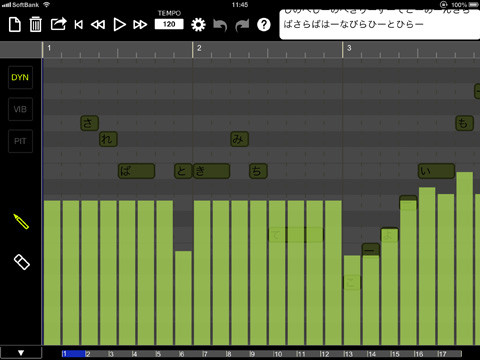Select the note labeled い
This screenshot has width=480, height=360.
pyautogui.click(x=436, y=171)
